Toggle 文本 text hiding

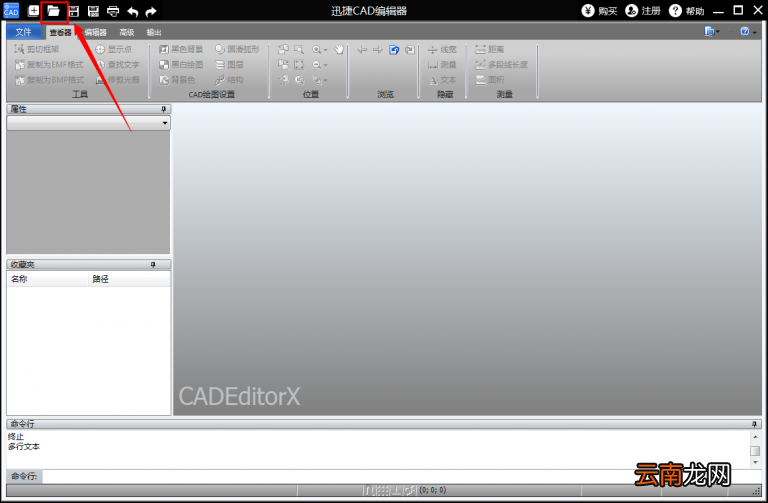tap(442, 80)
